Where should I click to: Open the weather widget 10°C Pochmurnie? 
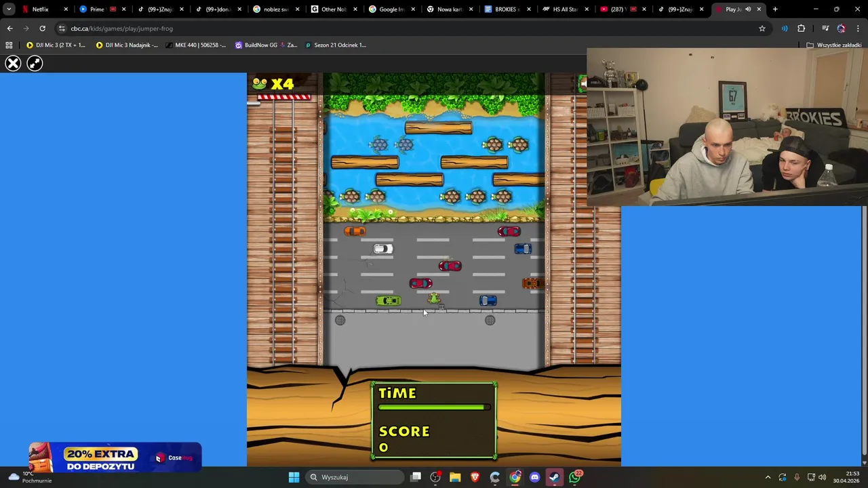click(x=28, y=477)
